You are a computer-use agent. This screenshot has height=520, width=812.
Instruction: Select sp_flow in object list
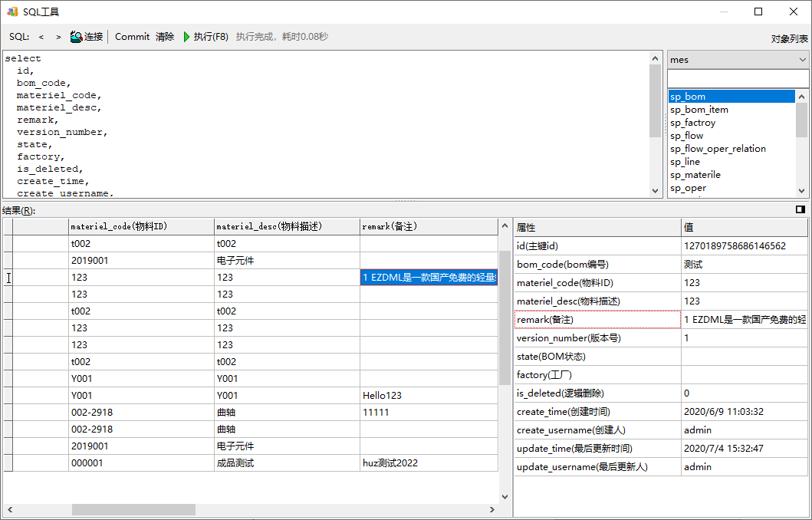[731, 135]
